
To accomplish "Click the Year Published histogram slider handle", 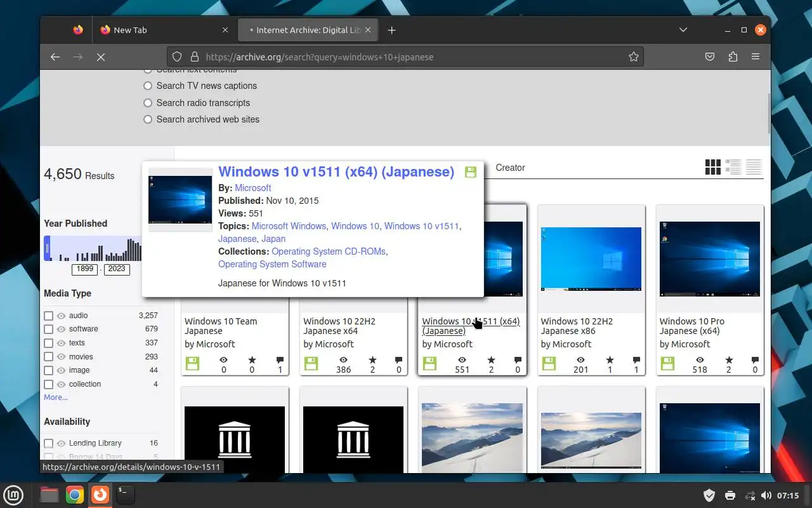I will [x=47, y=248].
